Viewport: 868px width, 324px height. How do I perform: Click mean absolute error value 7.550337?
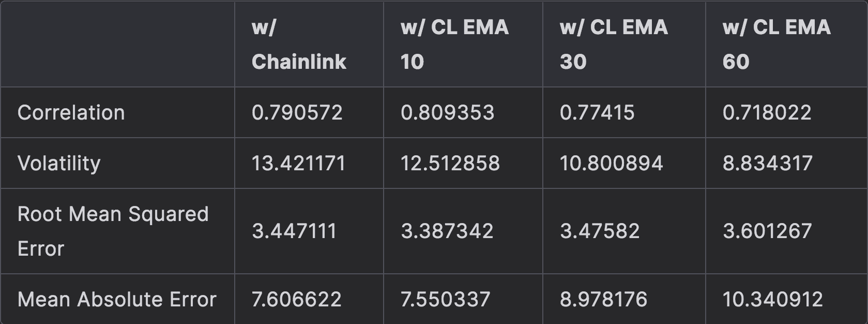tap(446, 299)
